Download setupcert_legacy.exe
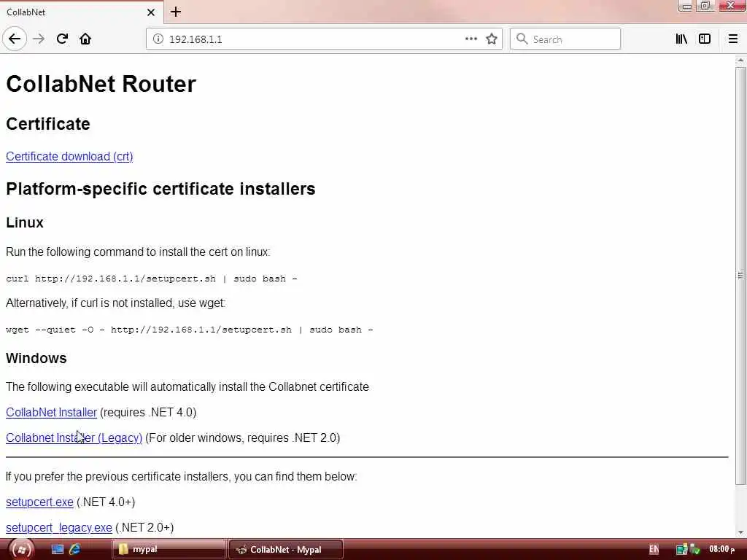This screenshot has height=560, width=747. [x=59, y=528]
